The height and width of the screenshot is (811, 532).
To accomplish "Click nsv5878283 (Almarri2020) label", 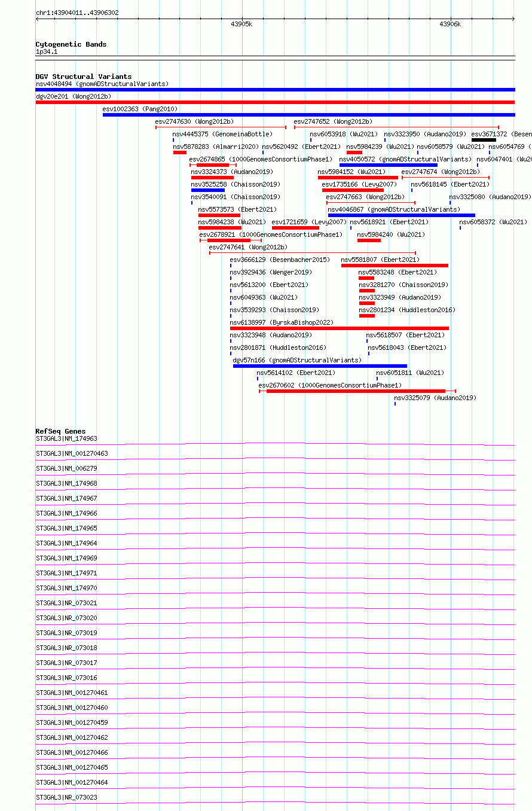I will click(216, 147).
